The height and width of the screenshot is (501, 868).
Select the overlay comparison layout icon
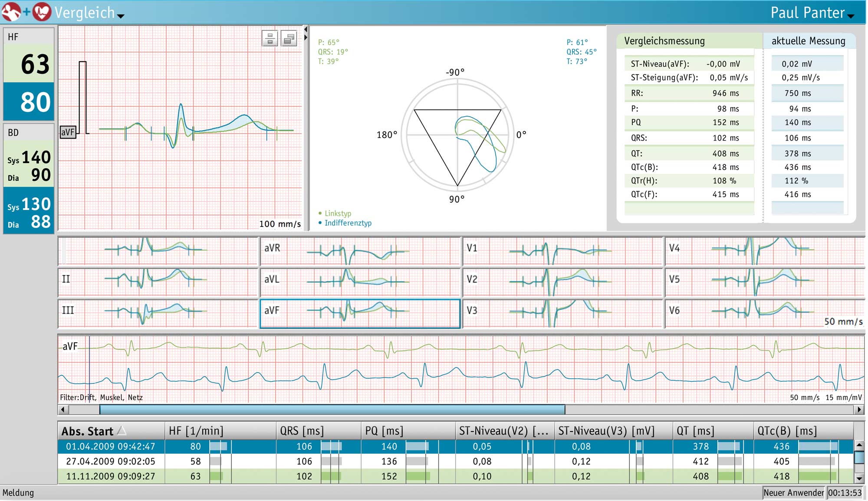click(289, 38)
